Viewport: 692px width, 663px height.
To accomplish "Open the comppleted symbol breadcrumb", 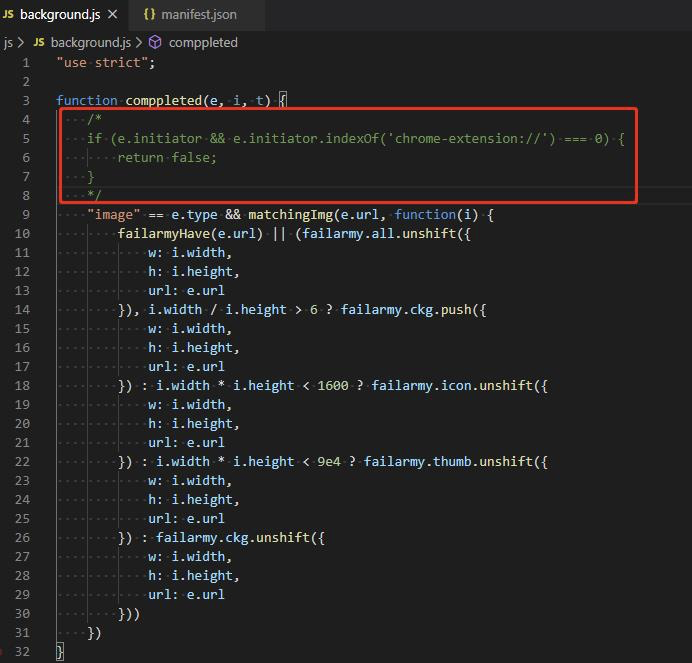I will (203, 42).
